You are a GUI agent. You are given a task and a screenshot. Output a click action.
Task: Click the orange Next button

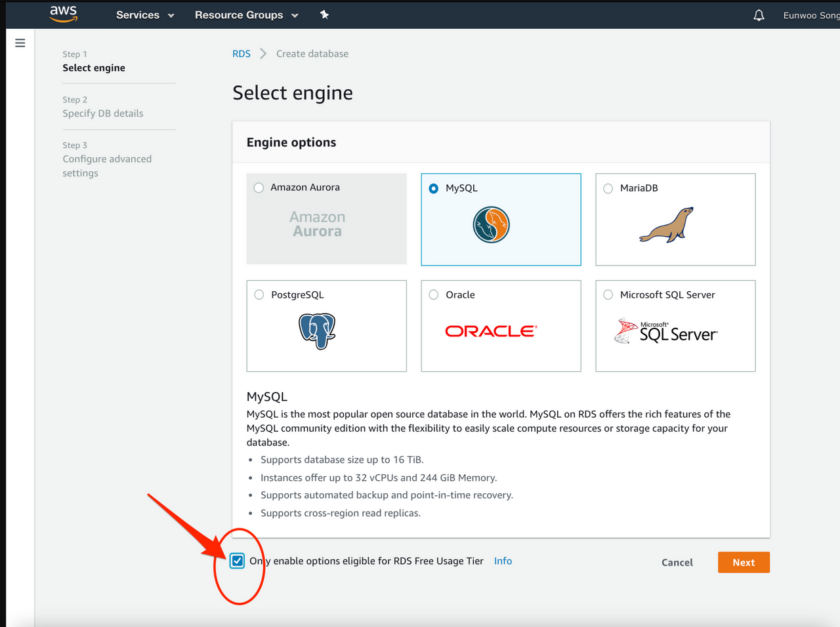[744, 562]
